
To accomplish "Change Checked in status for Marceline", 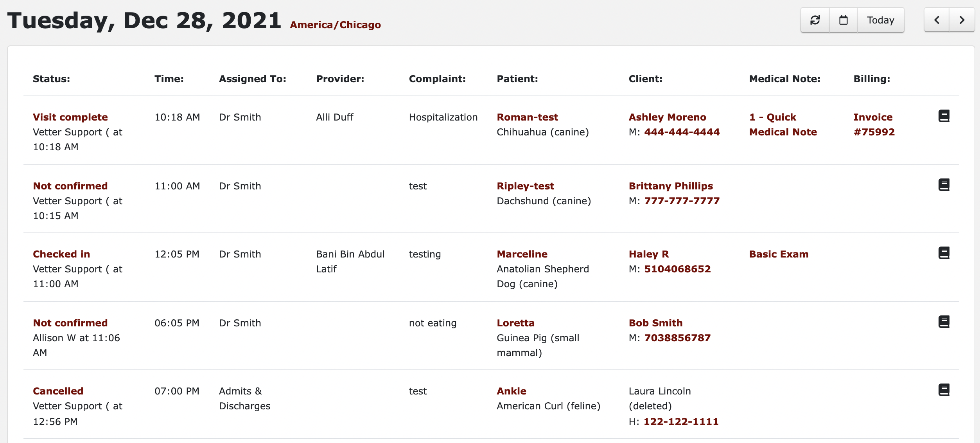I will pyautogui.click(x=61, y=254).
